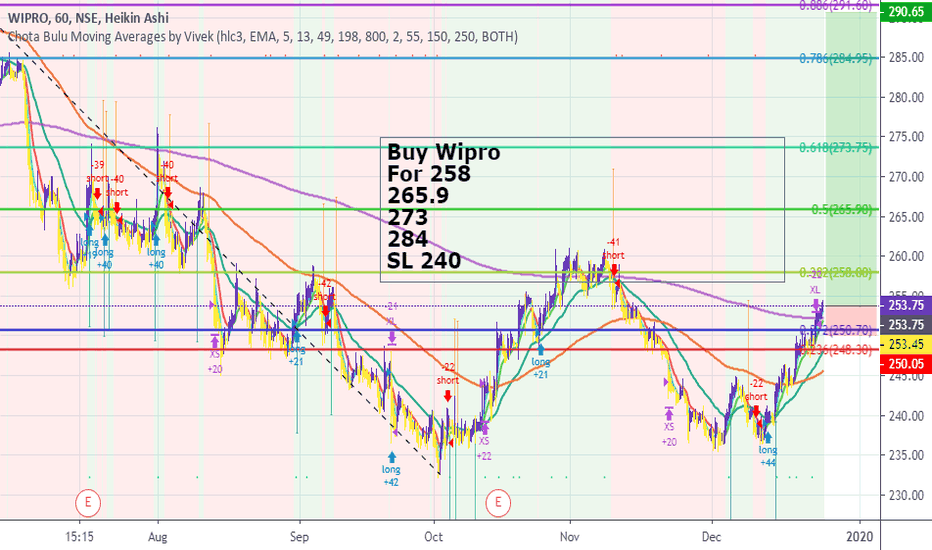Open Chota Bulu Moving Averages indicator legend

(x=263, y=36)
